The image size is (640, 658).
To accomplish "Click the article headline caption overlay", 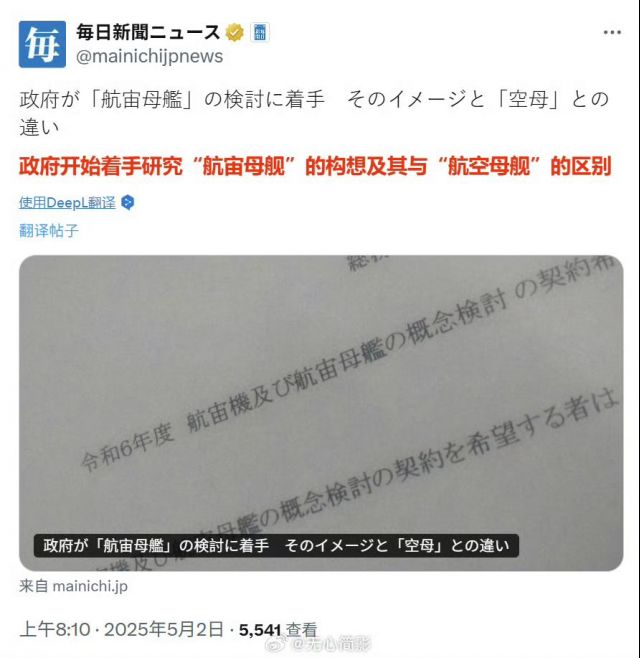I will point(276,546).
